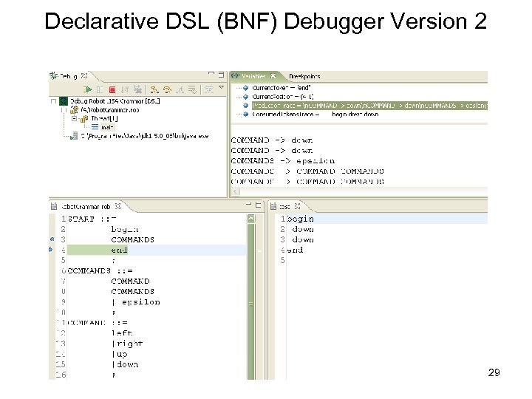Close the dsl editor tab
The width and height of the screenshot is (532, 399).
click(297, 206)
